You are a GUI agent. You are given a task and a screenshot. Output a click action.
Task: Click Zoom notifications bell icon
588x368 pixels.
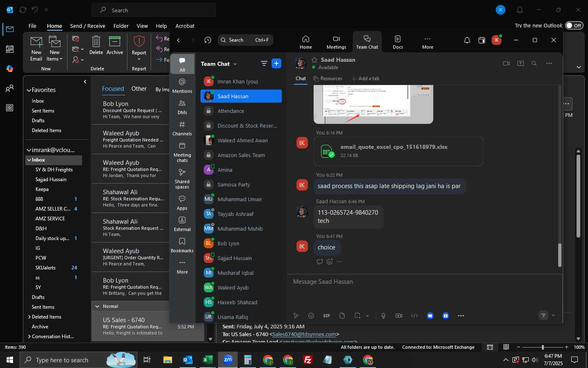tap(467, 40)
